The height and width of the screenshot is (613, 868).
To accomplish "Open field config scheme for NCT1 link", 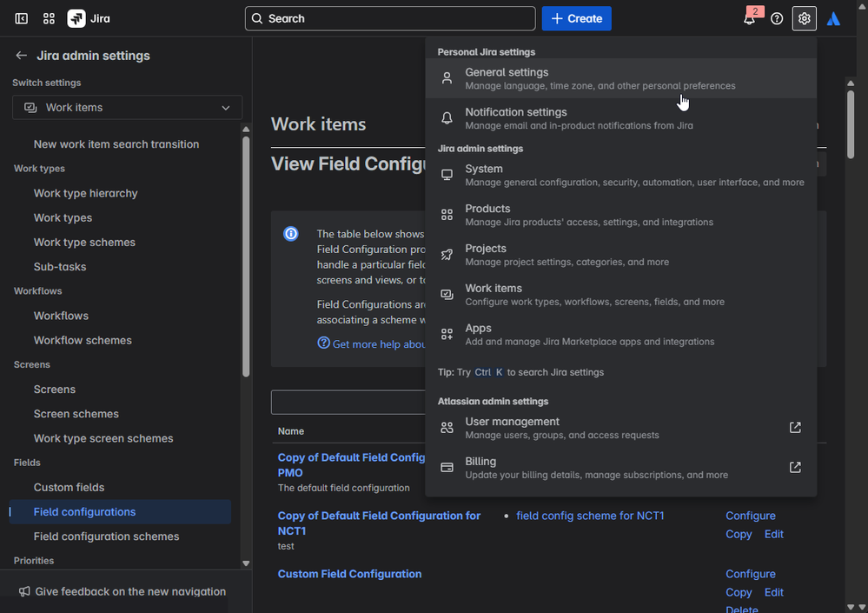I will (x=590, y=516).
